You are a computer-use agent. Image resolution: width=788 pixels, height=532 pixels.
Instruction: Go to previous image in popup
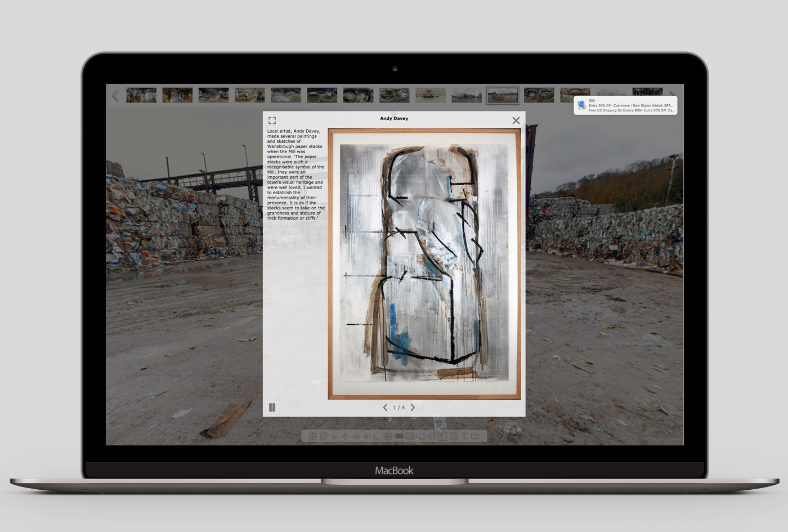pos(385,408)
